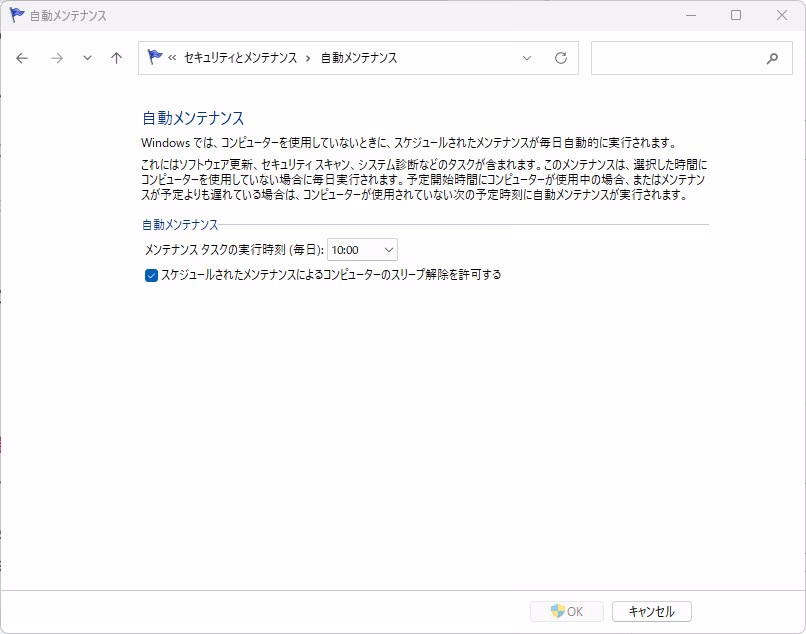Open the recent locations dropdown arrow
806x634 pixels.
pyautogui.click(x=87, y=58)
